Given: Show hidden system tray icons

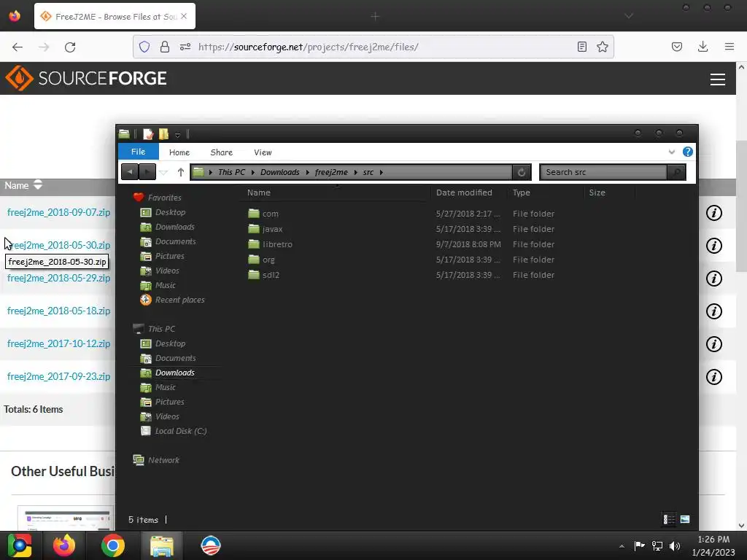Looking at the screenshot, I should click(622, 546).
